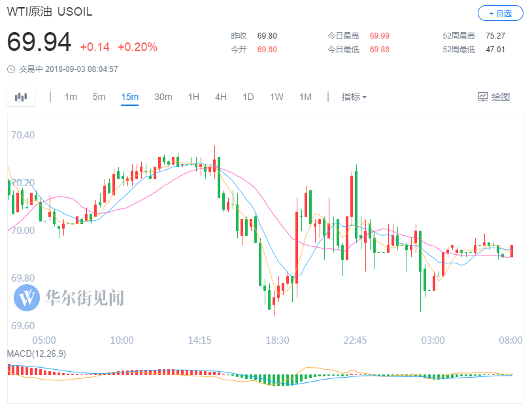Choose the 1H timeframe

(193, 97)
